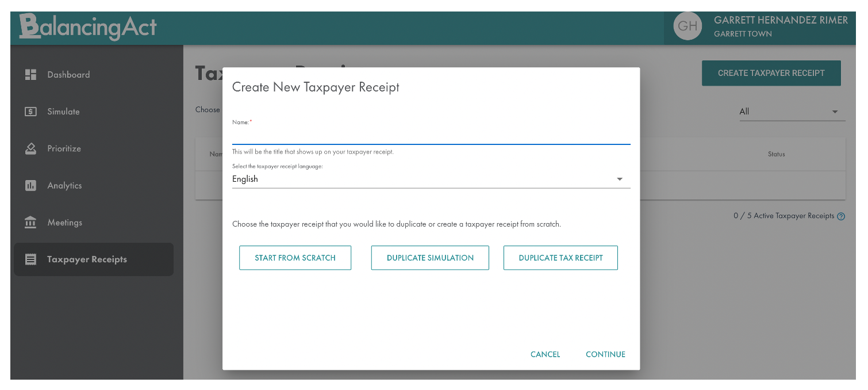The height and width of the screenshot is (390, 868).
Task: Click the Create New Taxpayer Receipt title
Action: 316,87
